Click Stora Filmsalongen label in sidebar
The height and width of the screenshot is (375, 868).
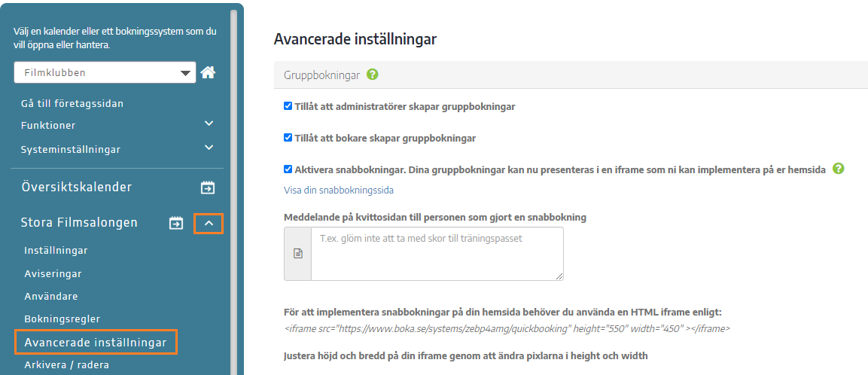(x=79, y=223)
